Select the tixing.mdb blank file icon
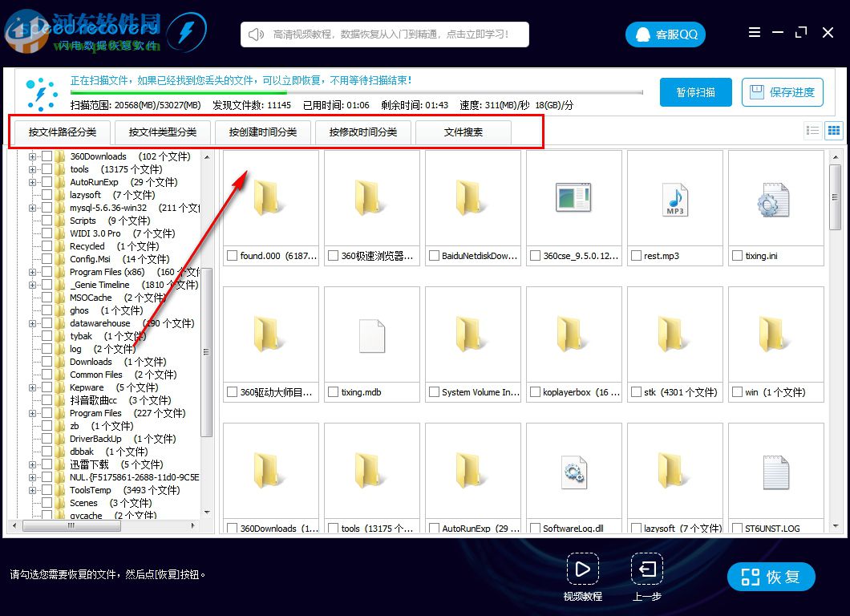850x616 pixels. pyautogui.click(x=372, y=336)
